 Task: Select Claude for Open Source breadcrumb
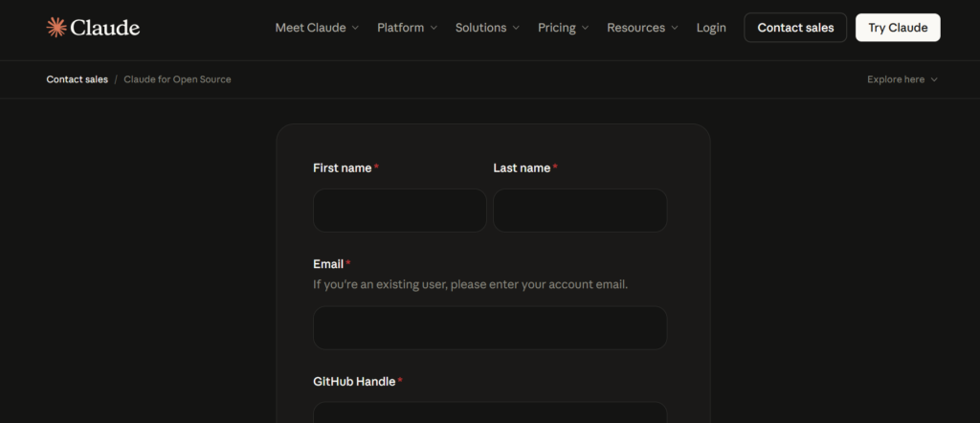click(x=177, y=79)
